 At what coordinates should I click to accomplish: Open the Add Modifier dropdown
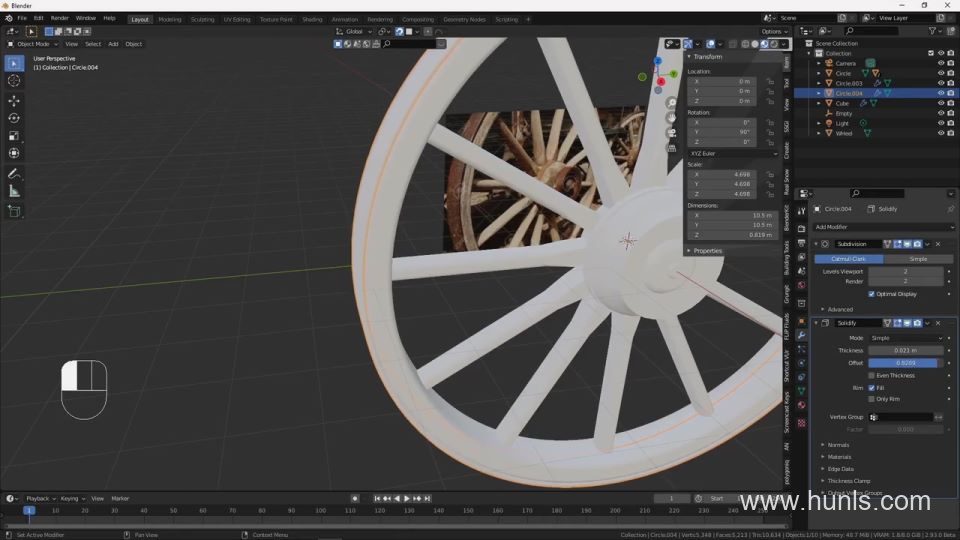pos(883,227)
